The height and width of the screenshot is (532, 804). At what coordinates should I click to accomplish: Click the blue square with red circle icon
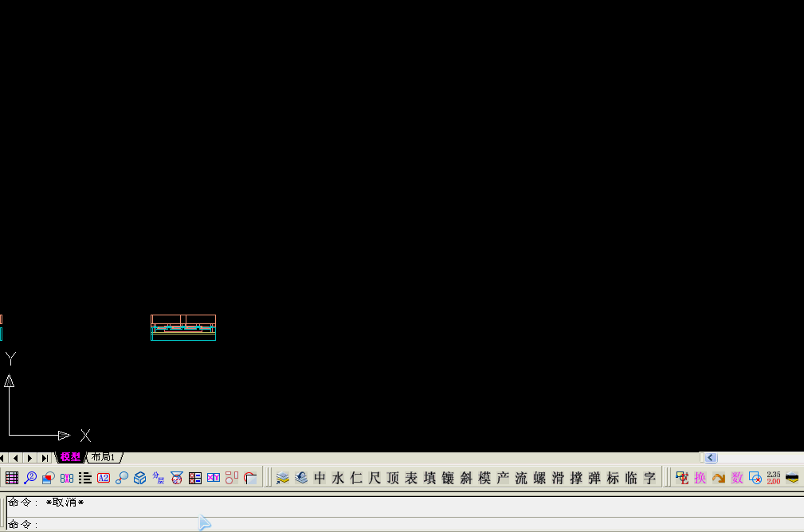(755, 478)
